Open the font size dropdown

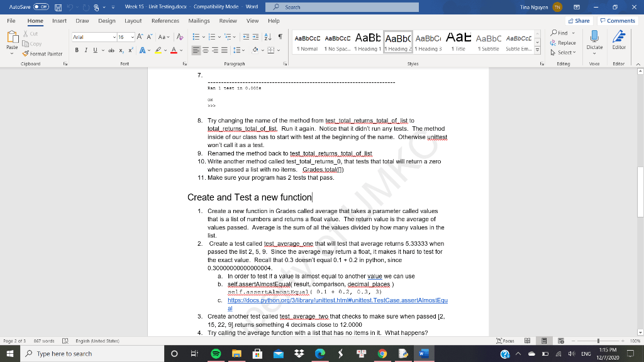(132, 37)
